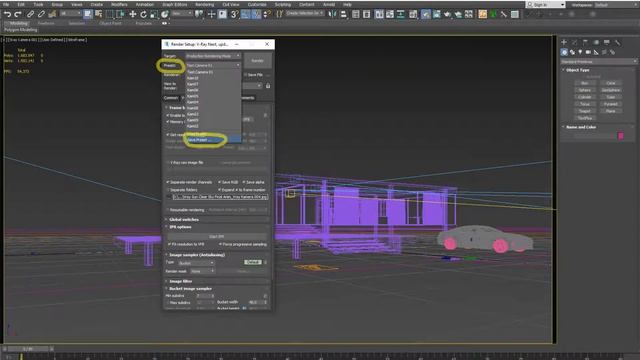Toggle Separate render channels checkbox
The image size is (640, 360).
pos(168,182)
